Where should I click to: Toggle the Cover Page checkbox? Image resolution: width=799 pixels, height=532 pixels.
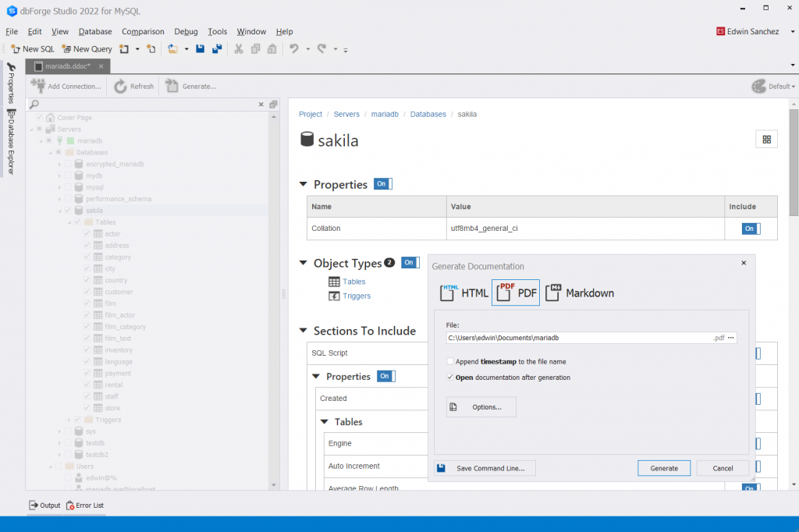point(39,117)
